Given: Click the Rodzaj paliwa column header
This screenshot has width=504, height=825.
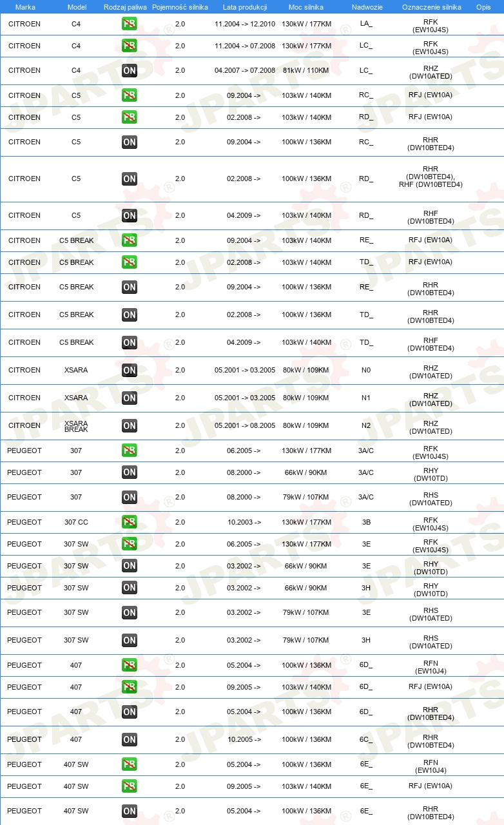Looking at the screenshot, I should pyautogui.click(x=125, y=7).
